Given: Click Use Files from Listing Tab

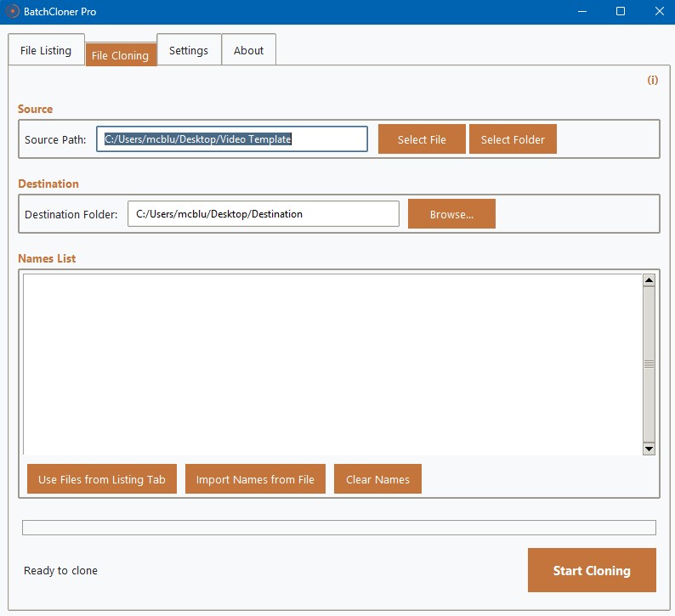Looking at the screenshot, I should [x=102, y=478].
